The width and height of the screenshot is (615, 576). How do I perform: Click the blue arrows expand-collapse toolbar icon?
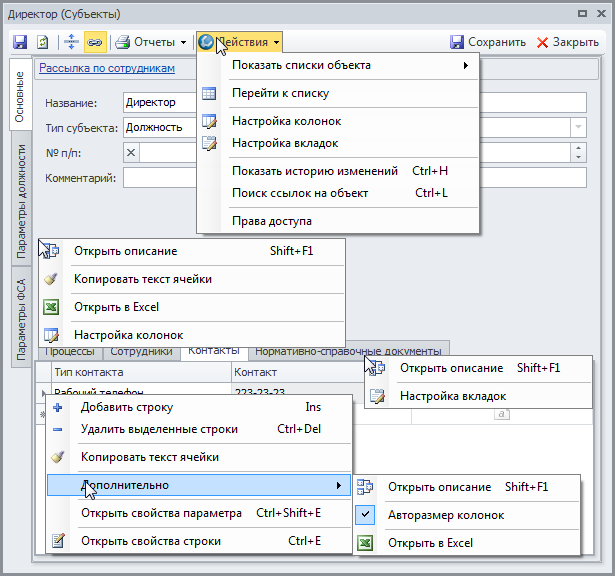point(71,42)
